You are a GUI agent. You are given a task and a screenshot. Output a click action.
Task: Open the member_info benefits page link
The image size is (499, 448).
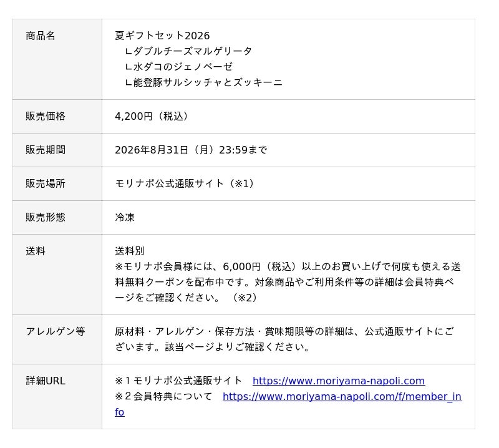[x=342, y=396]
